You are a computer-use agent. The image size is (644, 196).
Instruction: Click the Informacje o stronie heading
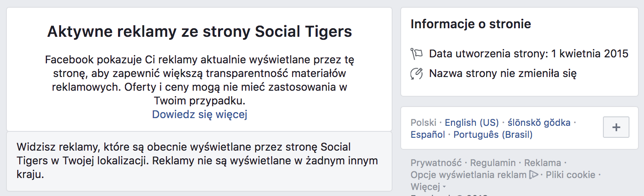click(471, 24)
